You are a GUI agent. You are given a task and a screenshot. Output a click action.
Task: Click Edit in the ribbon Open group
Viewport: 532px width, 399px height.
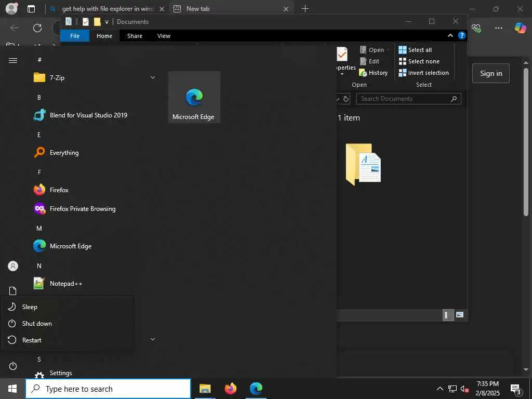coord(369,61)
